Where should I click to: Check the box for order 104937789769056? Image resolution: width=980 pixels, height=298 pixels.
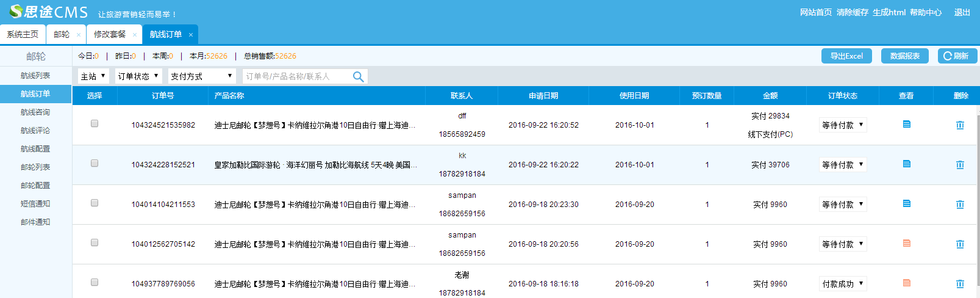95,282
